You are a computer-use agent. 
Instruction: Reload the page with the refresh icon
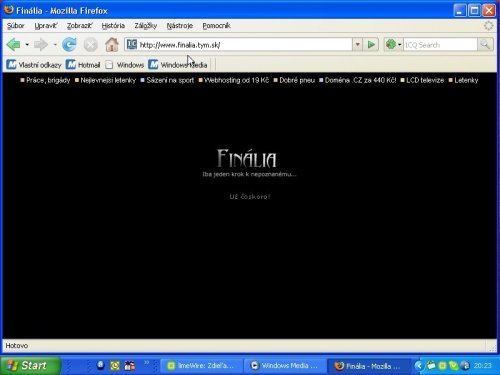pos(69,44)
